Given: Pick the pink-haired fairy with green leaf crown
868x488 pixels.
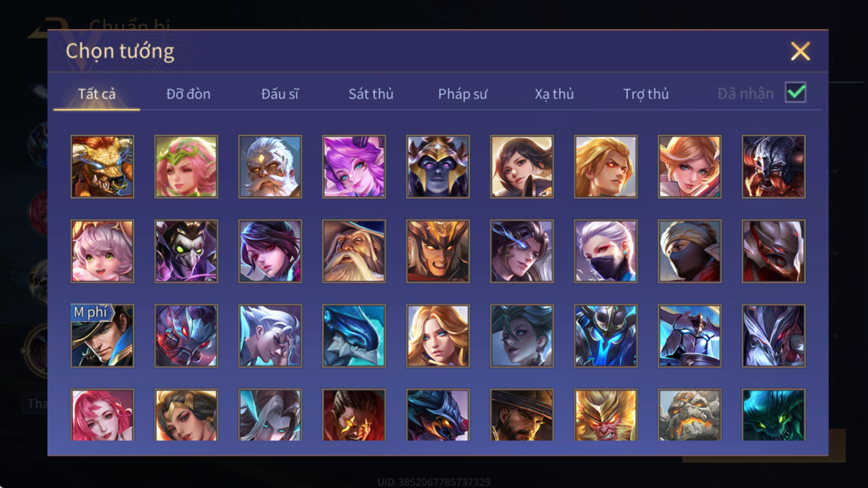Looking at the screenshot, I should [186, 166].
